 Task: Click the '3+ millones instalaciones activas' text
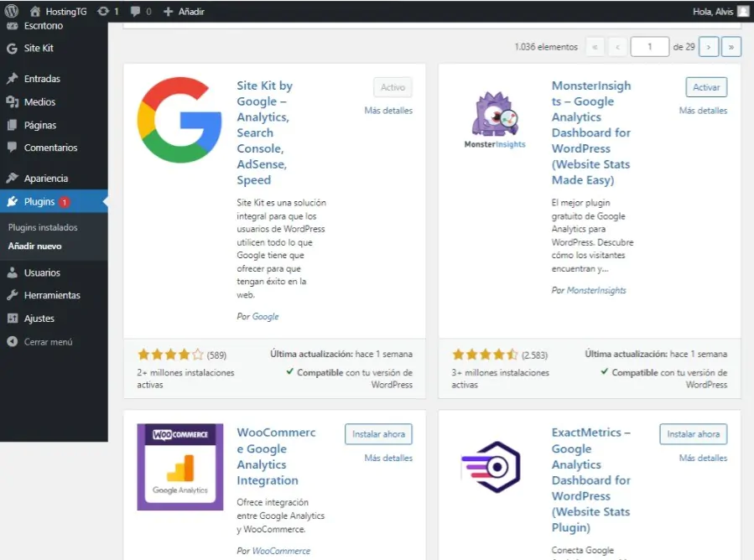[500, 378]
